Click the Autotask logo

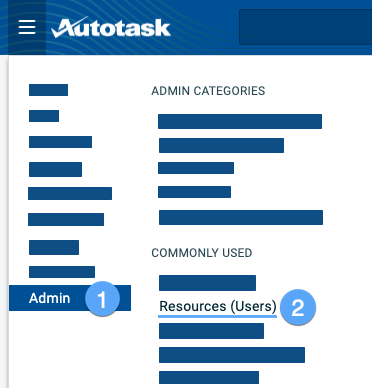tap(111, 27)
